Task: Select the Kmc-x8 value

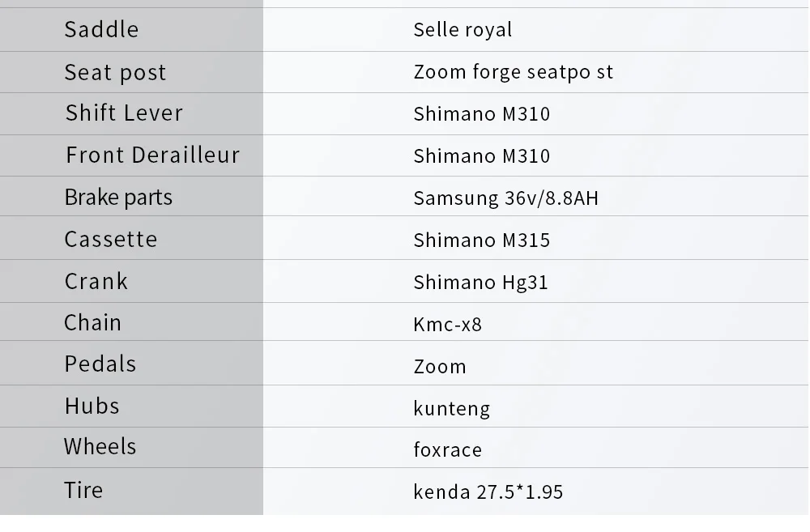Action: coord(447,325)
